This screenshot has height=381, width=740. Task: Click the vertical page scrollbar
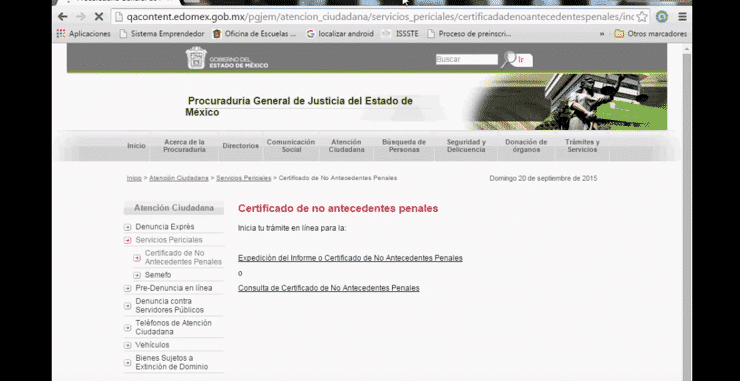687,212
